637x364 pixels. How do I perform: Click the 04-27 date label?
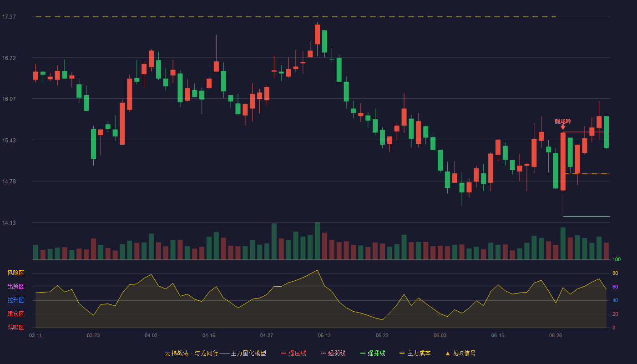pyautogui.click(x=267, y=335)
